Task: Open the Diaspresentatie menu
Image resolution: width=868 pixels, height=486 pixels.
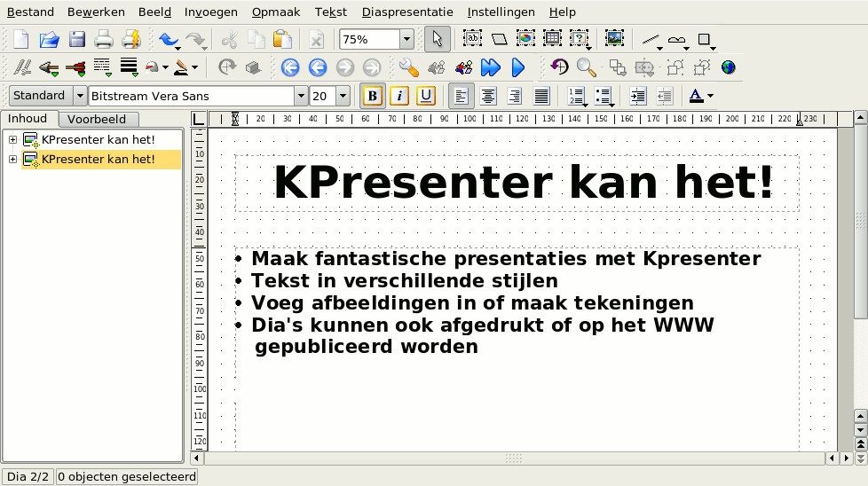Action: [407, 12]
